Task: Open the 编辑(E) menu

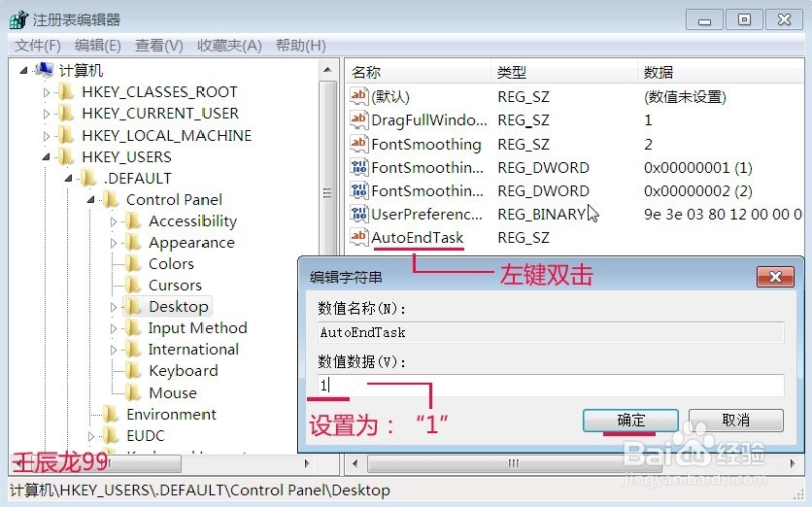Action: click(x=98, y=46)
